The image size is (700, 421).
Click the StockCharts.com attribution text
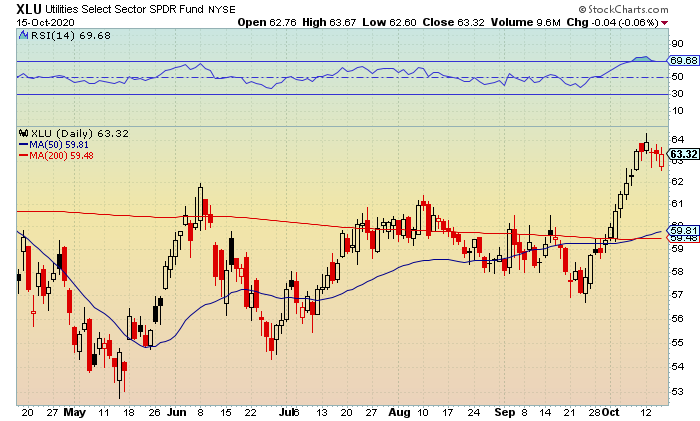pyautogui.click(x=623, y=9)
